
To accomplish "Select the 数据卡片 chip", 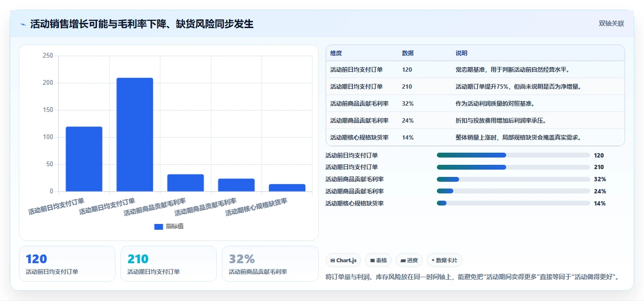I will pos(445,260).
